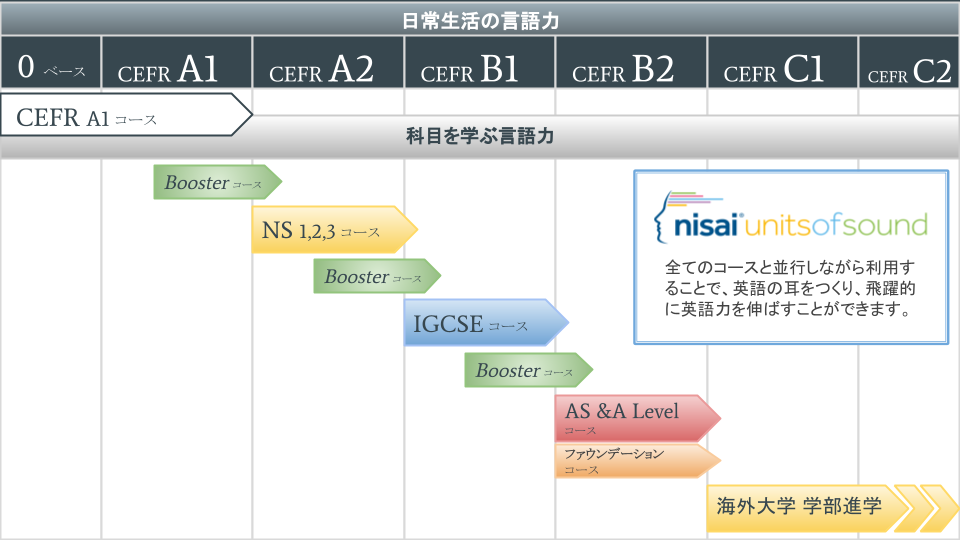960x540 pixels.
Task: Select the '0 ベース' level header
Action: coord(51,68)
